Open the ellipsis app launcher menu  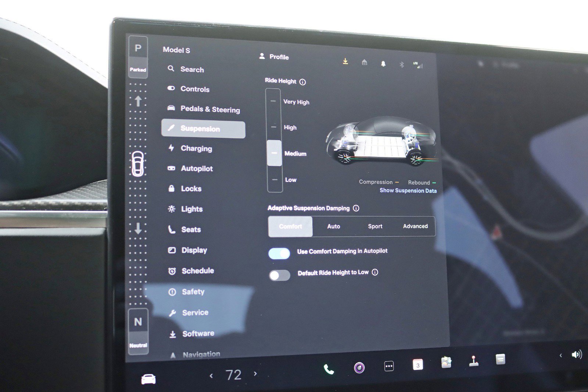click(389, 367)
